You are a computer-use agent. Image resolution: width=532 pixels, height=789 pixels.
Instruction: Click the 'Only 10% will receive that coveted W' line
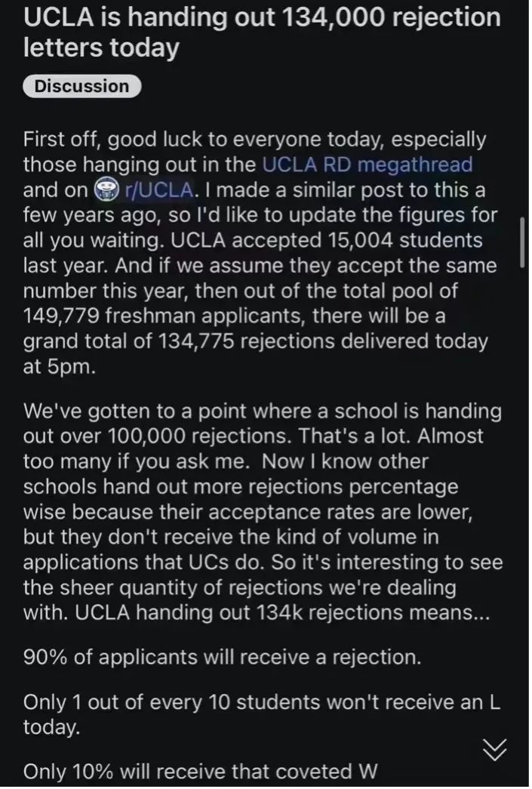coord(200,771)
